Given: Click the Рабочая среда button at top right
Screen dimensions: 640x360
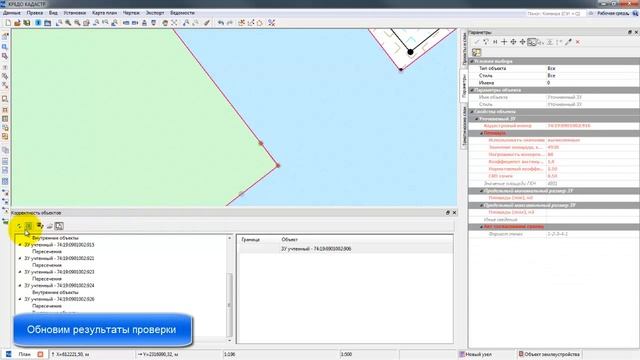Looking at the screenshot, I should coord(613,13).
